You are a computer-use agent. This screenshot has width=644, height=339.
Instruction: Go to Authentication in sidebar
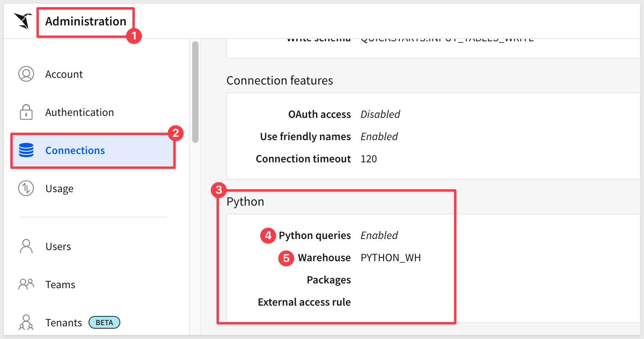79,112
